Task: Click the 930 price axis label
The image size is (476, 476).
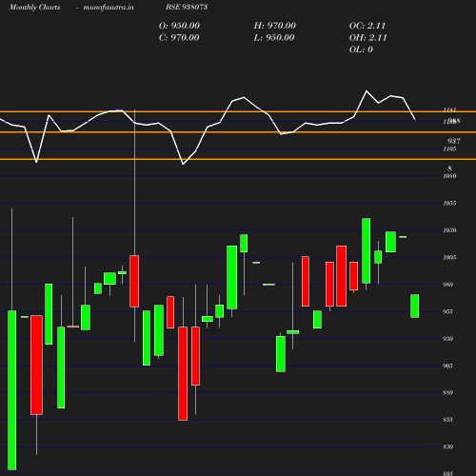Action: click(447, 339)
